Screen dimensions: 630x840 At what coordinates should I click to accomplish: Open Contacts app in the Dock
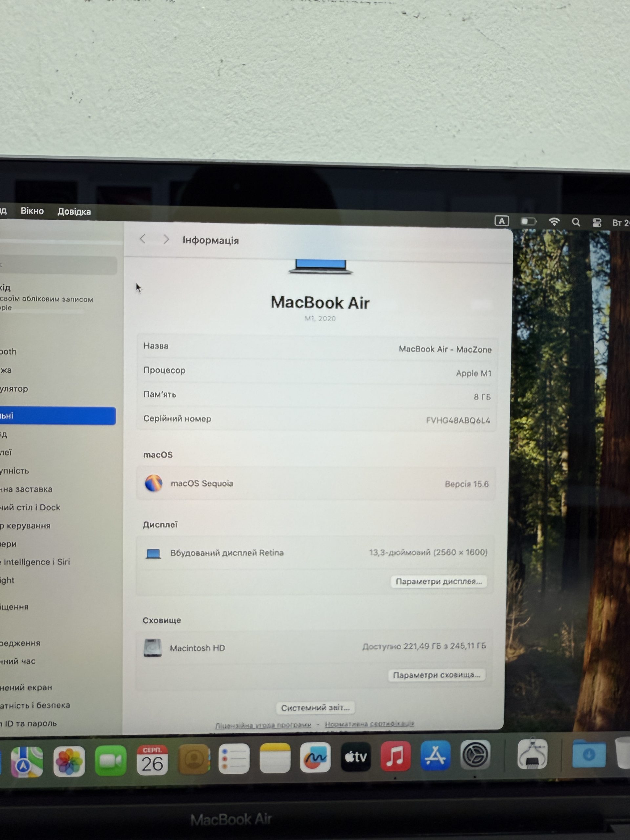tap(194, 759)
